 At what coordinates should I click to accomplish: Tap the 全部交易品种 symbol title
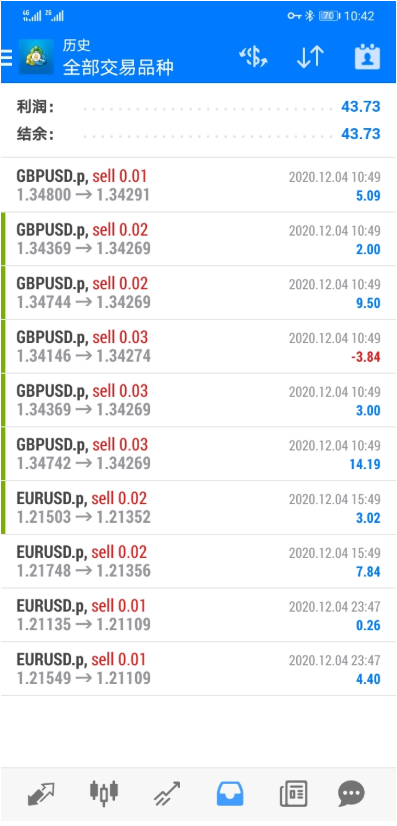point(118,67)
